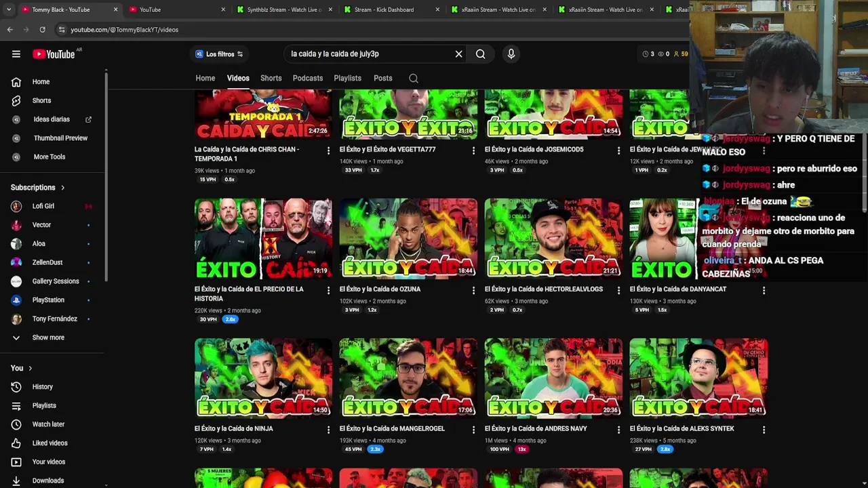This screenshot has width=868, height=488.
Task: Clear the search box with the X
Action: click(458, 54)
